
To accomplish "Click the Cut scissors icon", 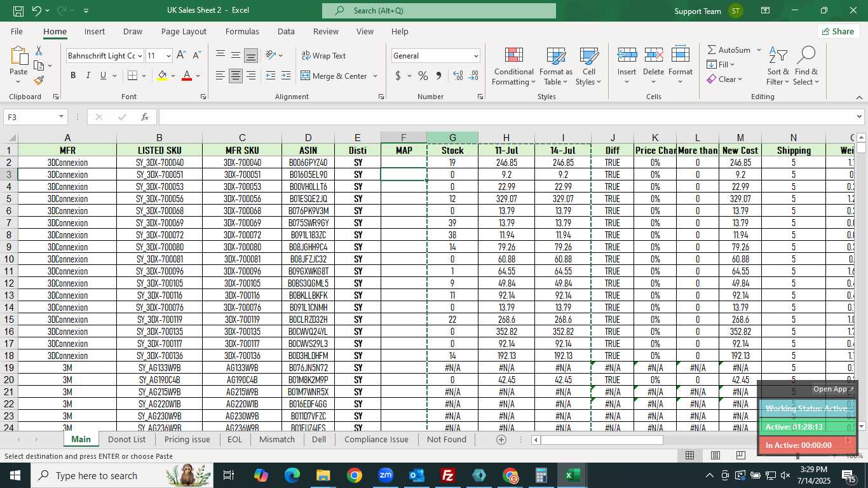I will 39,51.
